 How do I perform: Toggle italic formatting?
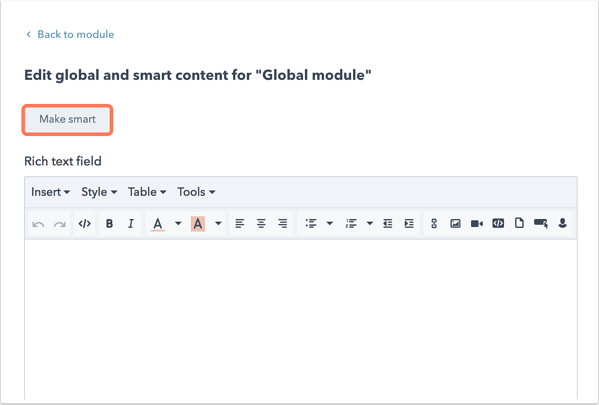[131, 224]
